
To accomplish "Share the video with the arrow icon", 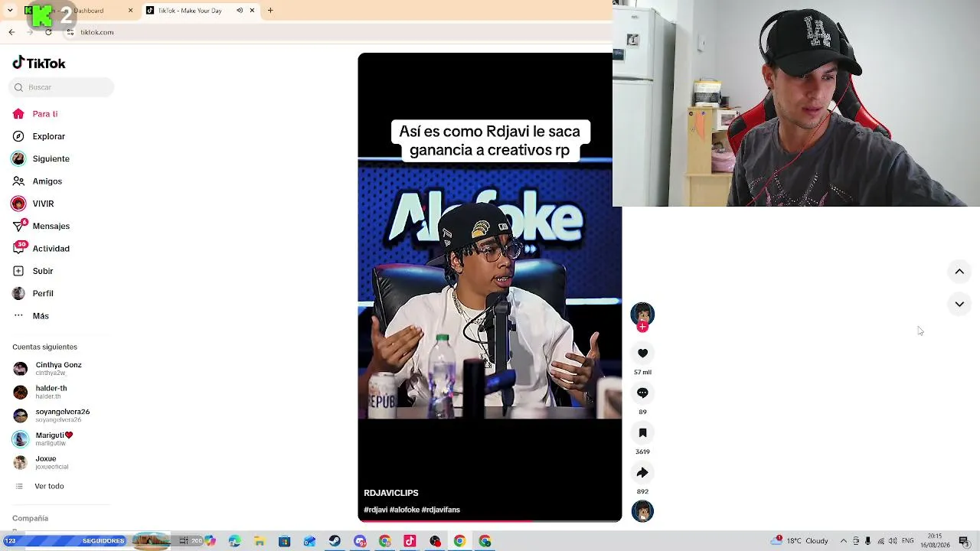I will (x=642, y=472).
